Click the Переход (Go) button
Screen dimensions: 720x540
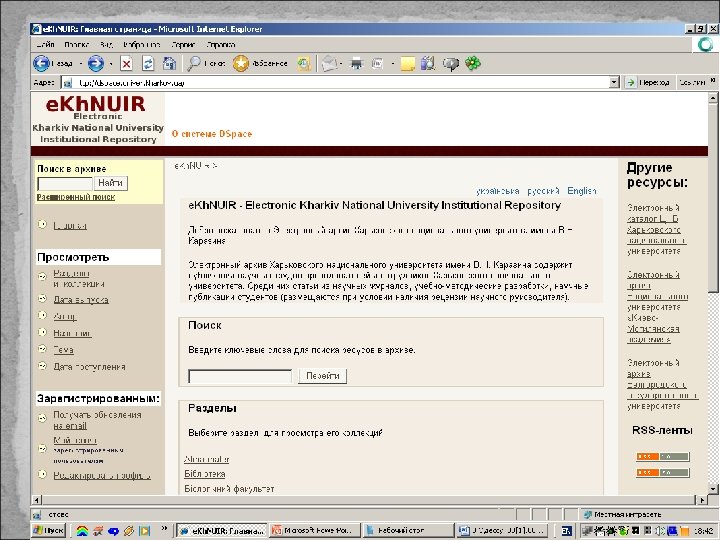coord(649,83)
